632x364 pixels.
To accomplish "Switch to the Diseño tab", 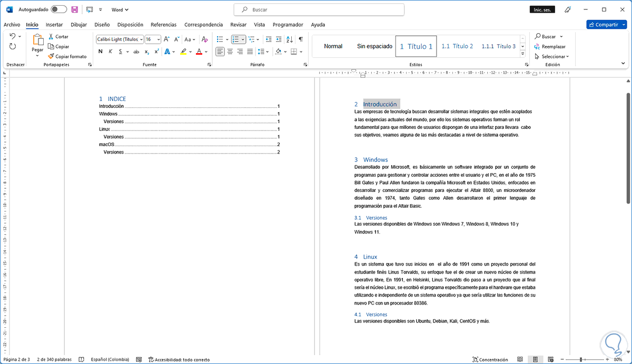I will (102, 24).
